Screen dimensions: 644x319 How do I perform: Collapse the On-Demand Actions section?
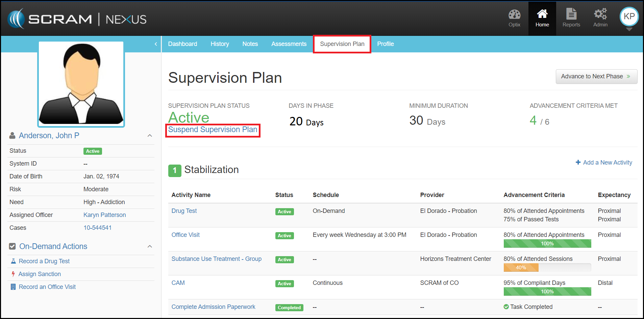(150, 246)
